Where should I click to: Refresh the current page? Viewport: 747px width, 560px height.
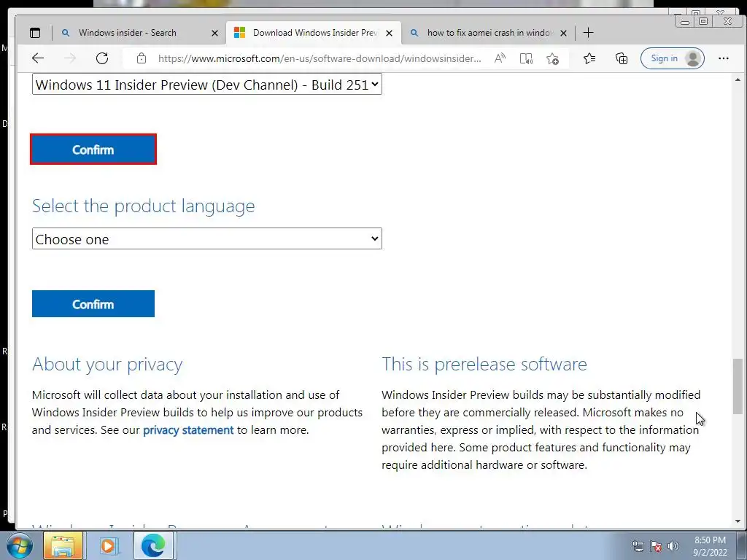coord(102,58)
